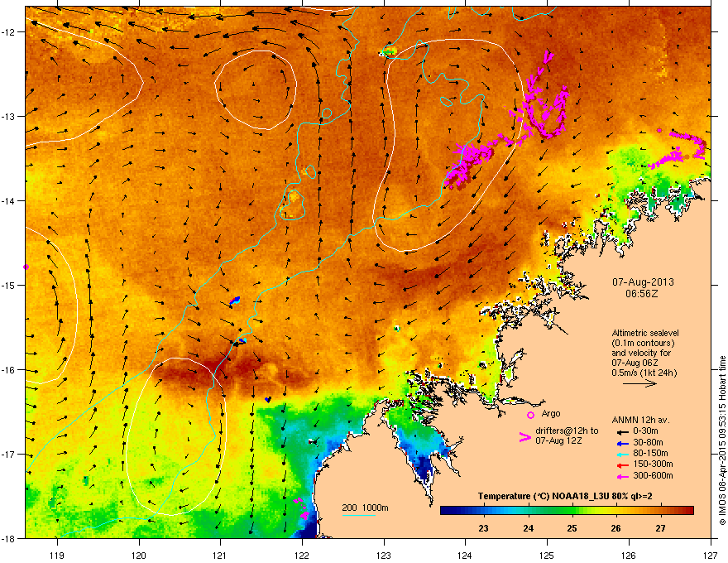Click the '30-80m' depth label
Viewport: 728px width, 563px height.
[x=648, y=442]
